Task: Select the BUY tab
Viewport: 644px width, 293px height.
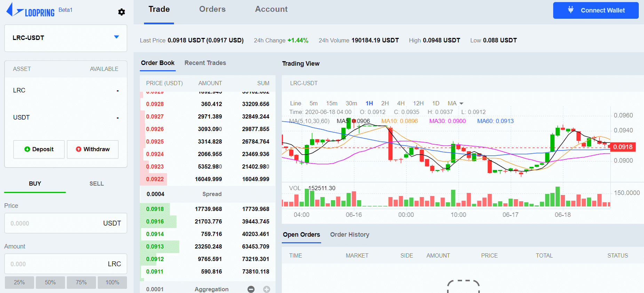Action: [35, 184]
